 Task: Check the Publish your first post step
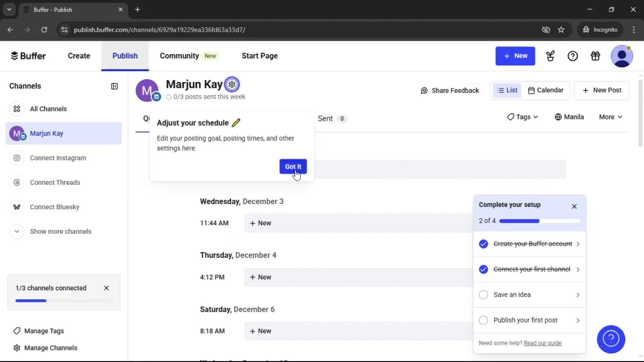[483, 320]
